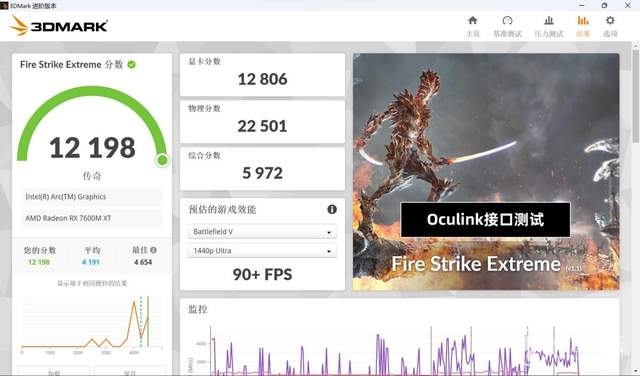Click the AMD Radeon RX 7600M XT entry
640x376 pixels.
pyautogui.click(x=92, y=218)
